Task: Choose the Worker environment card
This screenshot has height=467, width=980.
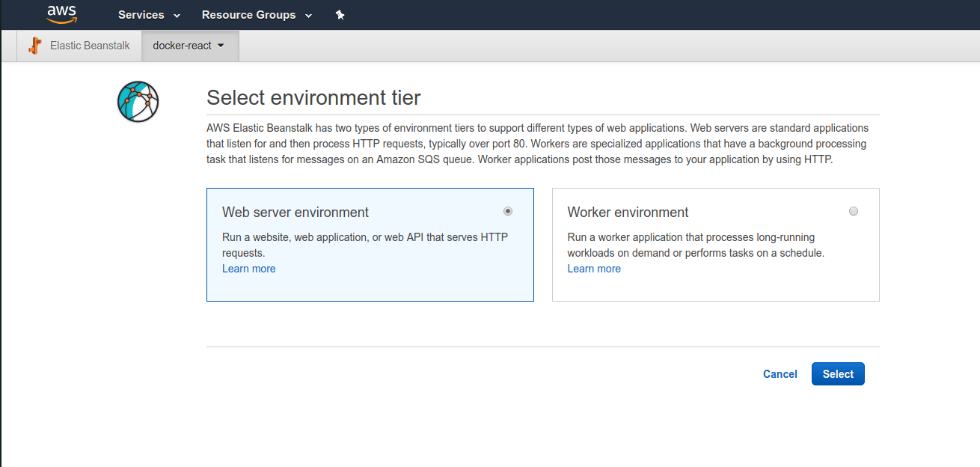Action: [x=716, y=245]
